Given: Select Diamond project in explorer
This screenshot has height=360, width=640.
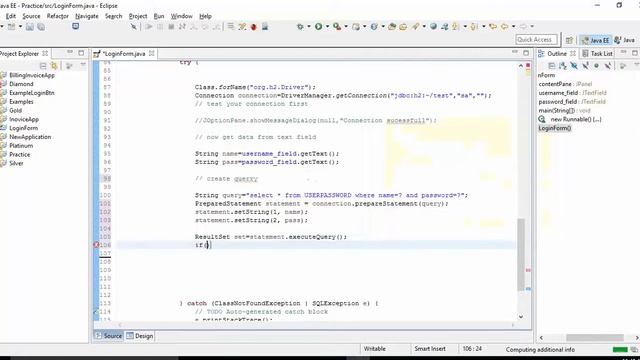Looking at the screenshot, I should [21, 84].
